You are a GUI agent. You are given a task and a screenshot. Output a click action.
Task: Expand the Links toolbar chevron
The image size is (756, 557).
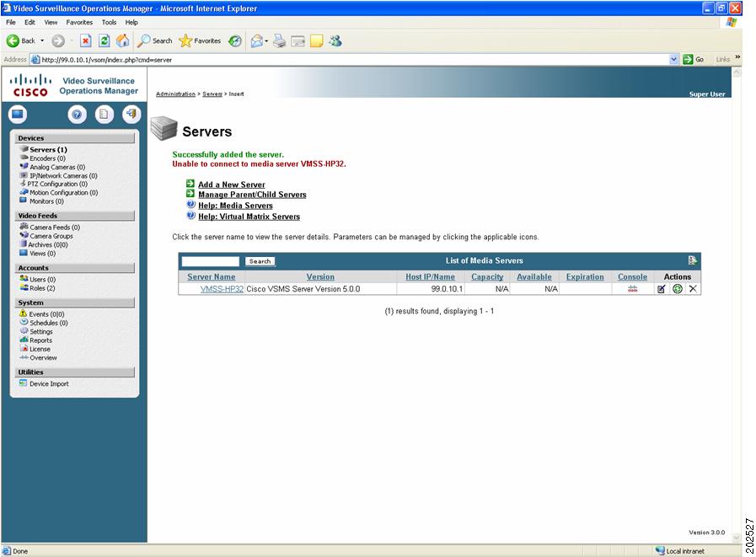737,57
